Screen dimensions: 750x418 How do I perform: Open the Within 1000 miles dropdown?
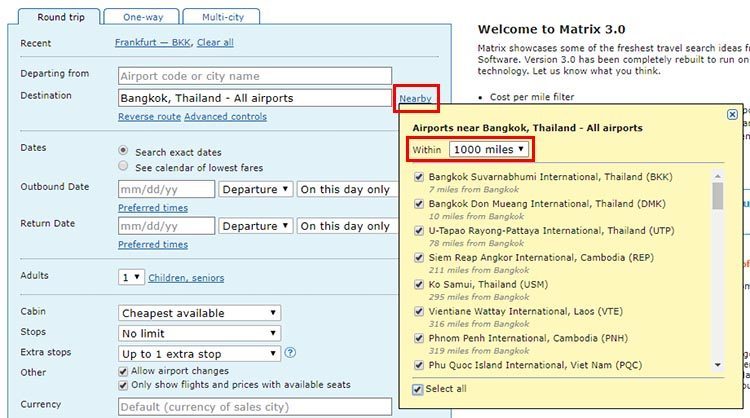tap(488, 149)
